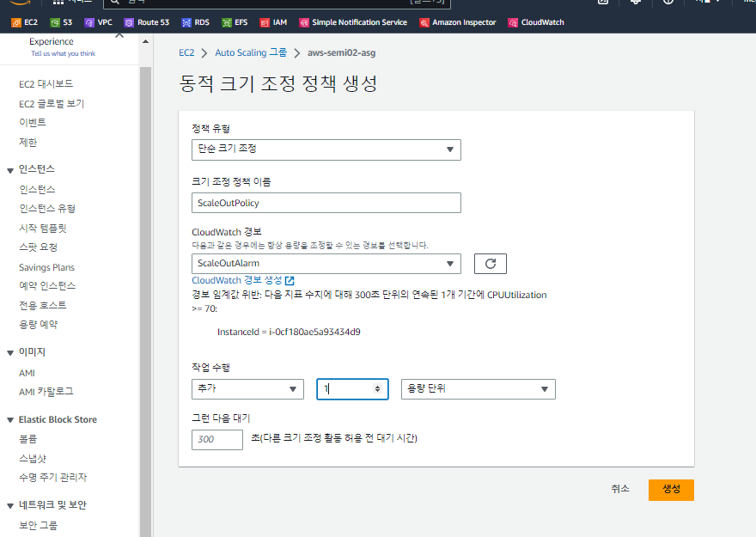Collapse the 네트워크 및 보안 section

[x=10, y=506]
